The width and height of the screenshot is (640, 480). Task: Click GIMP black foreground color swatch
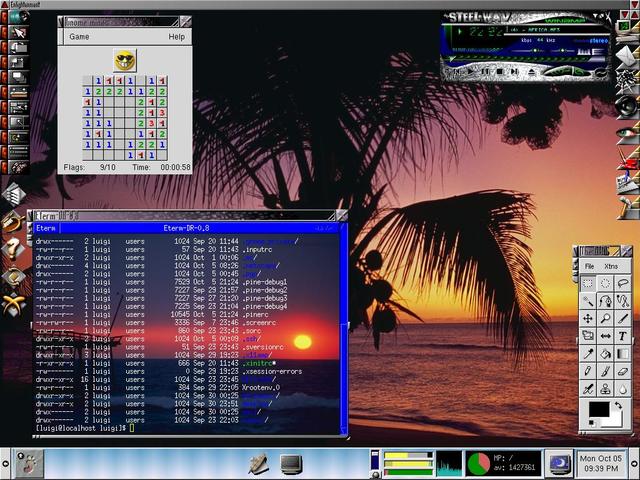pos(599,409)
